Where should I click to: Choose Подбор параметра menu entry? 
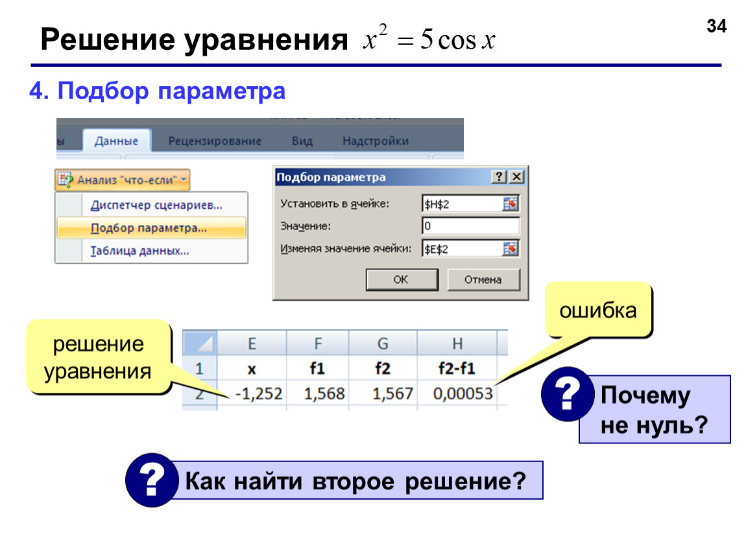point(151,227)
